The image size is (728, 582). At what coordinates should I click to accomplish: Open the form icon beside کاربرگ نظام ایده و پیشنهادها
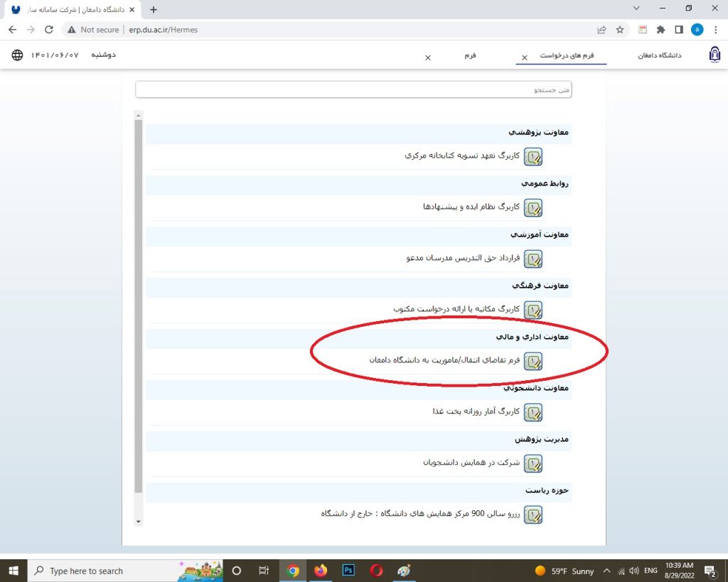533,208
